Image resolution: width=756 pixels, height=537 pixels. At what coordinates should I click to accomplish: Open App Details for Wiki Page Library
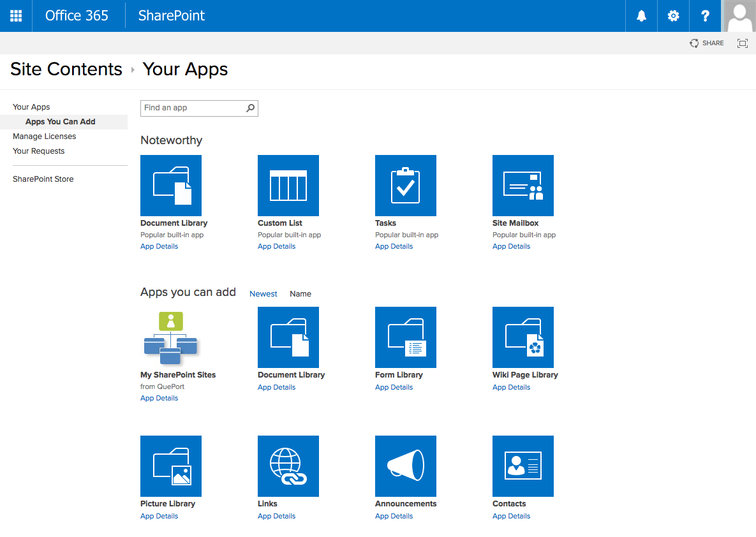click(511, 387)
